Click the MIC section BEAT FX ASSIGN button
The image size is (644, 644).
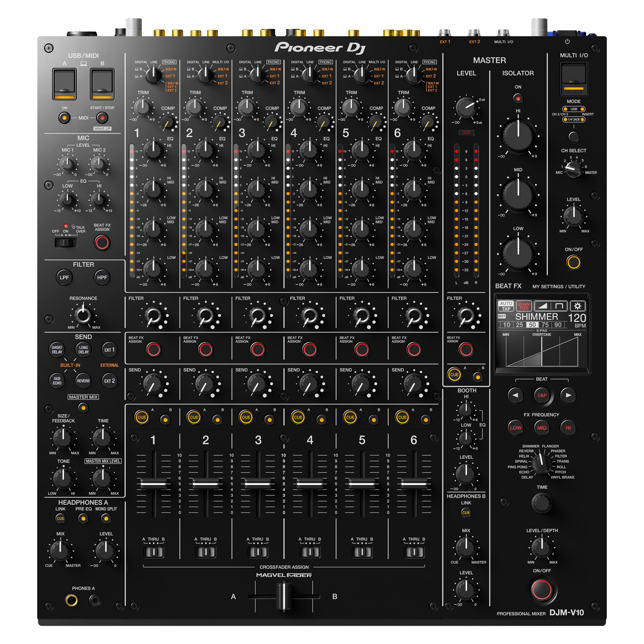point(102,243)
